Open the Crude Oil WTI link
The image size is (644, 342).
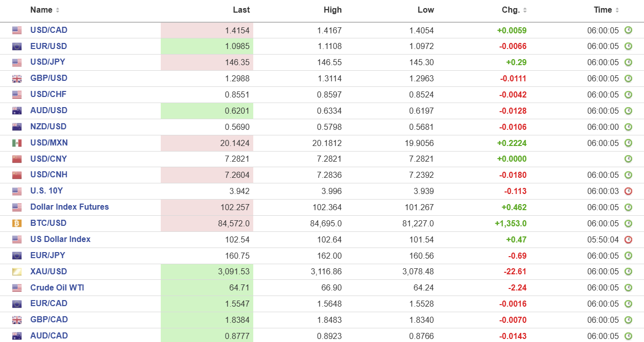57,287
